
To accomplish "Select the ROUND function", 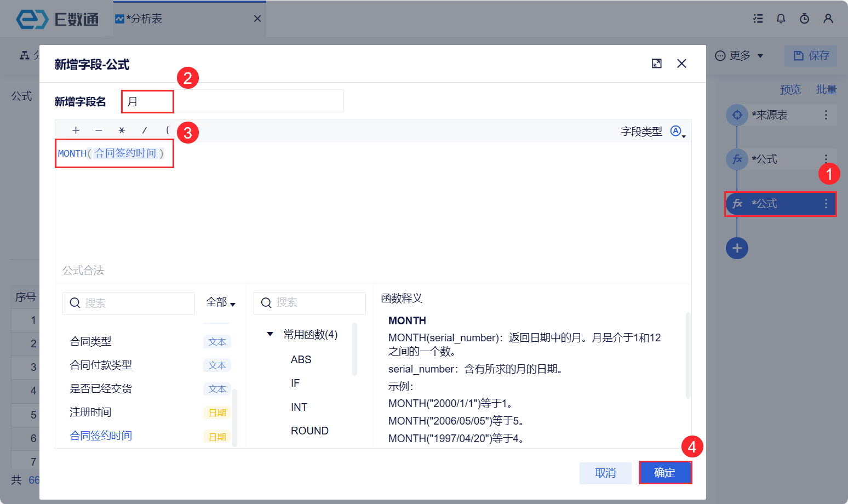I will [310, 431].
